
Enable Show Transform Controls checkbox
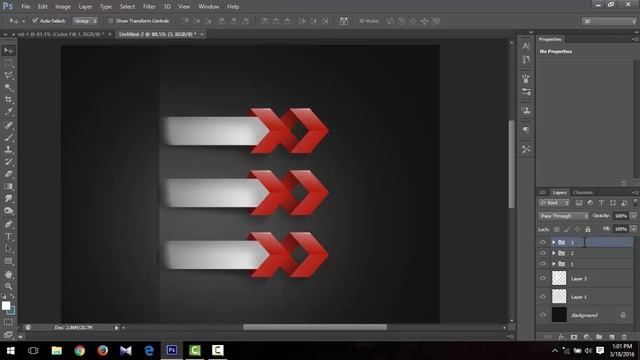110,21
